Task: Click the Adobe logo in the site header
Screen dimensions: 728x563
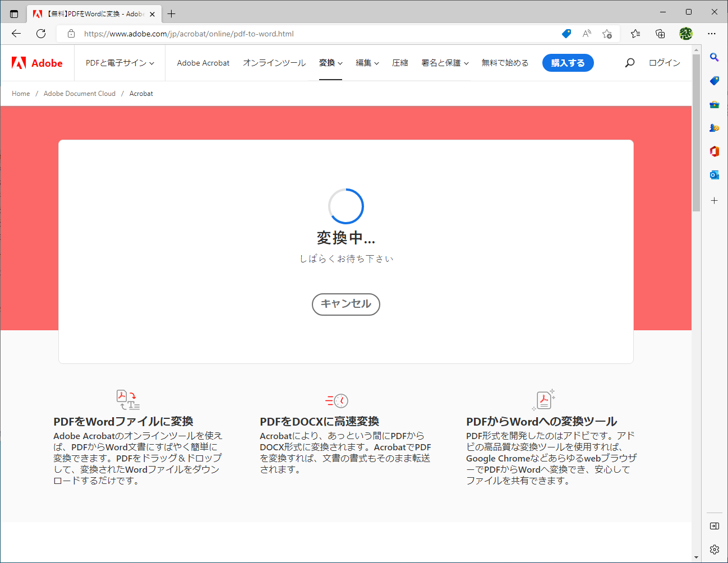Action: click(x=37, y=63)
